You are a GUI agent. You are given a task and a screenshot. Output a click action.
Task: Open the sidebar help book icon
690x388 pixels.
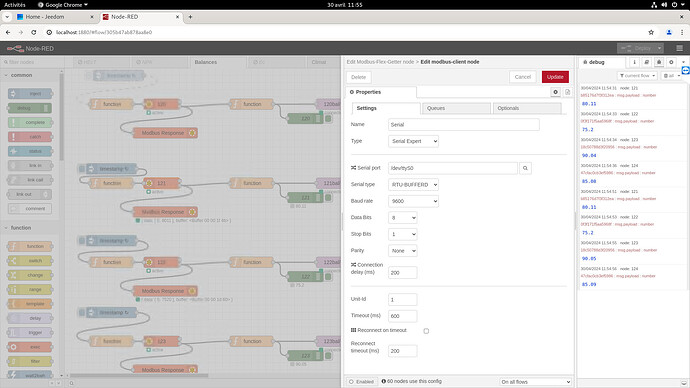click(646, 62)
